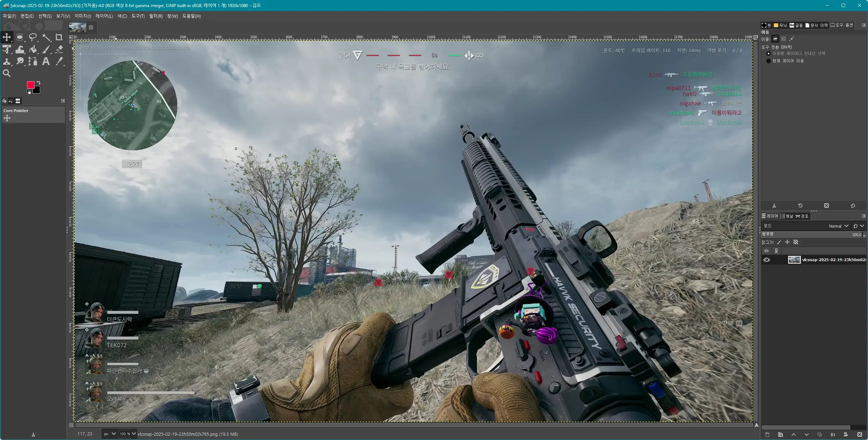Open the zoom percentage dropdown in status bar
The width and height of the screenshot is (868, 440).
pyautogui.click(x=134, y=434)
